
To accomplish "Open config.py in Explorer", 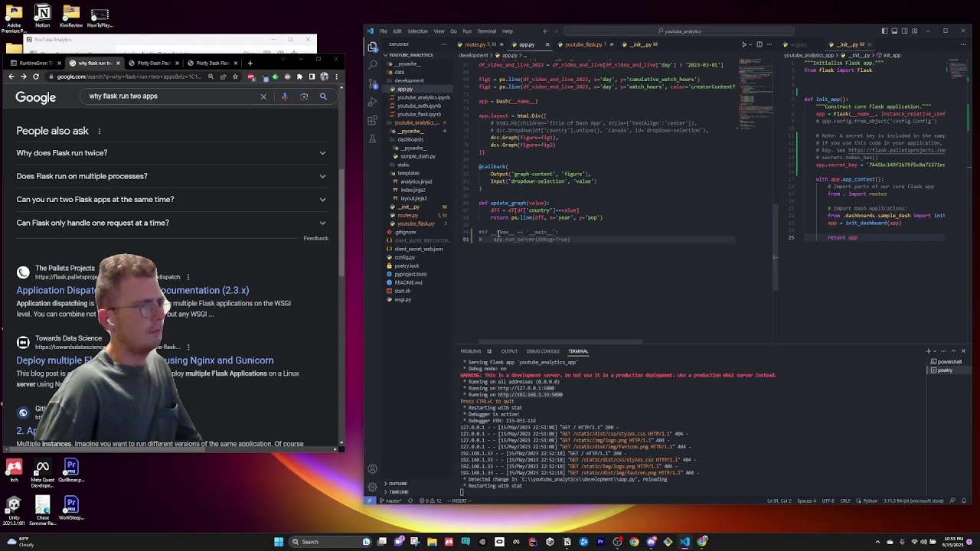I will [405, 257].
